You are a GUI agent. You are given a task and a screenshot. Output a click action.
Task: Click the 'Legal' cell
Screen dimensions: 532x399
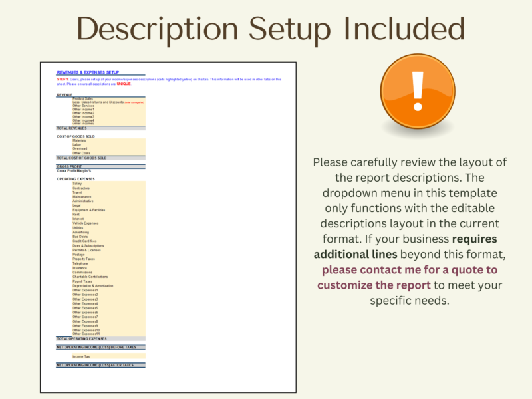tap(108, 205)
